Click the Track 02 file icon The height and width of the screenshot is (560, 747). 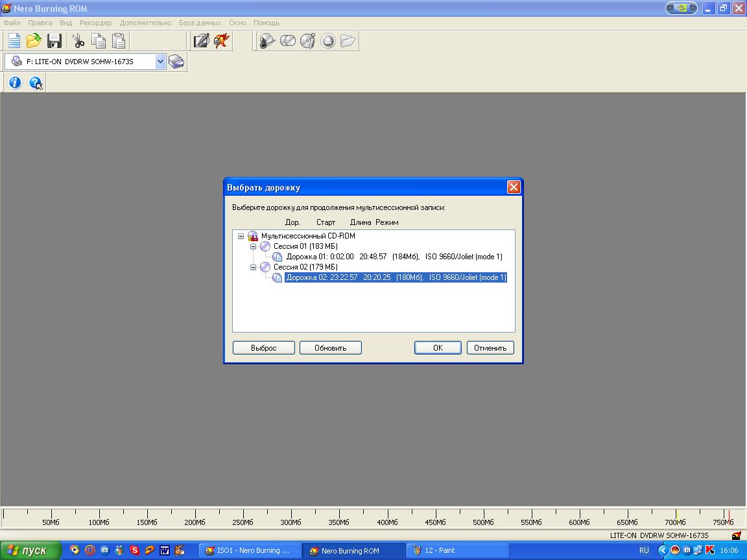[x=278, y=277]
